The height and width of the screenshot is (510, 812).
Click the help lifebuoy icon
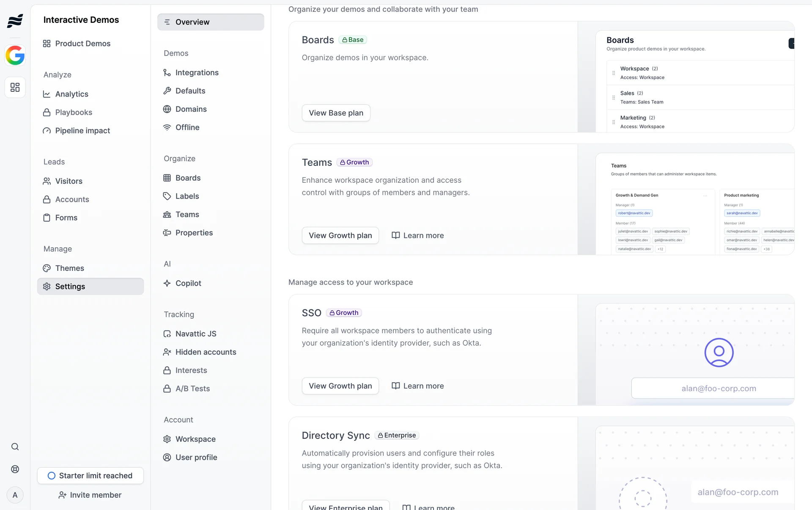pyautogui.click(x=15, y=469)
